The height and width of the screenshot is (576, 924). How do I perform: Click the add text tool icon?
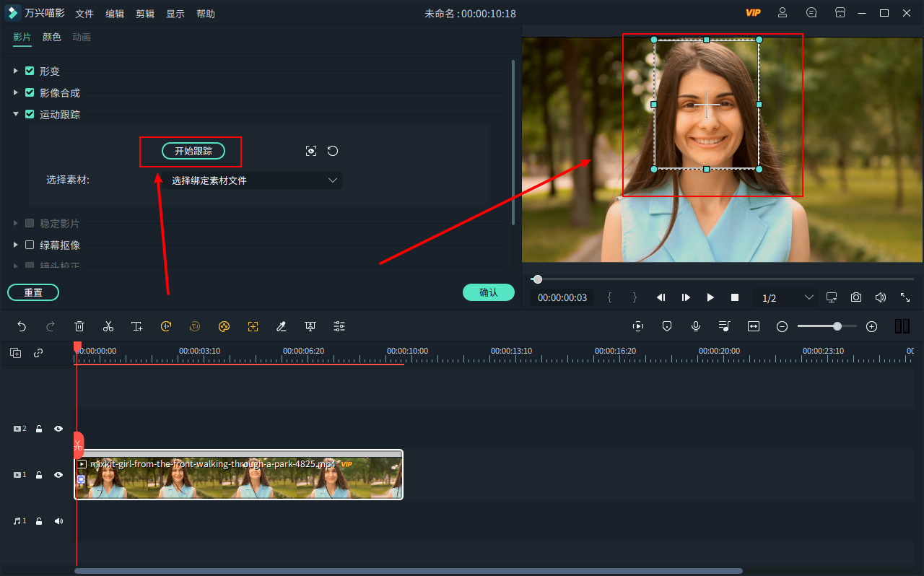137,326
